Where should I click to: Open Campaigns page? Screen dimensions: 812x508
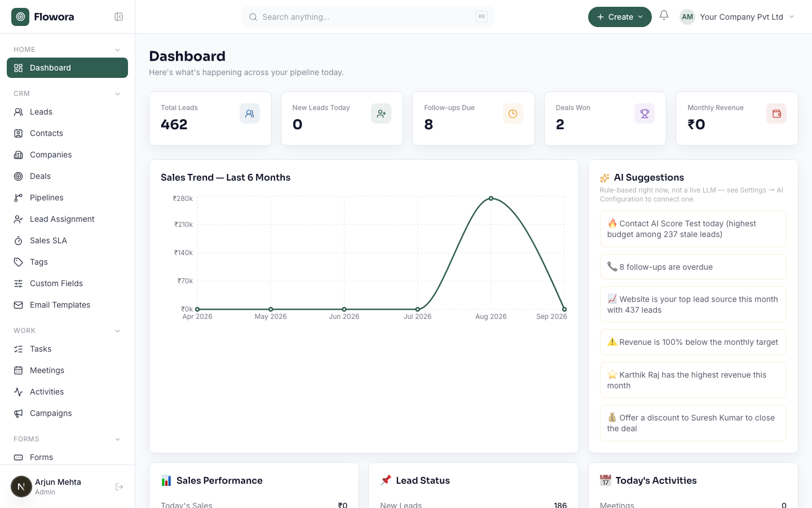[67, 413]
